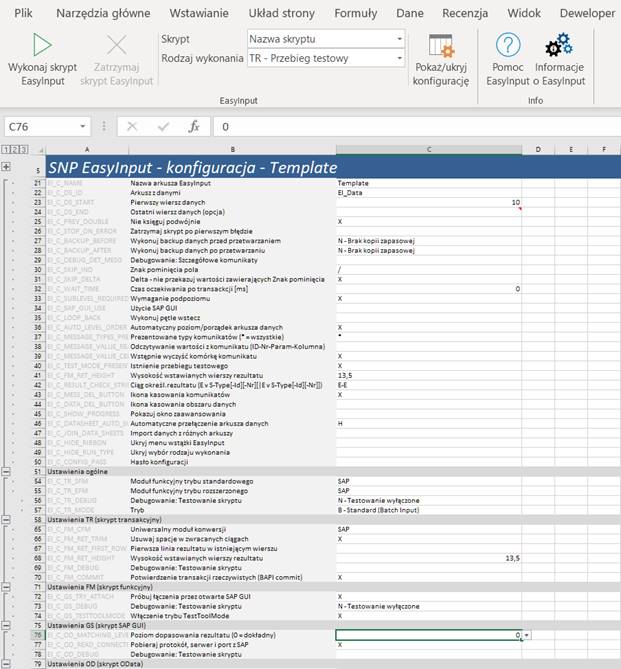The height and width of the screenshot is (669, 621).
Task: Click the Zatrzymaj skrypt EasyInput X icon
Action: point(117,45)
